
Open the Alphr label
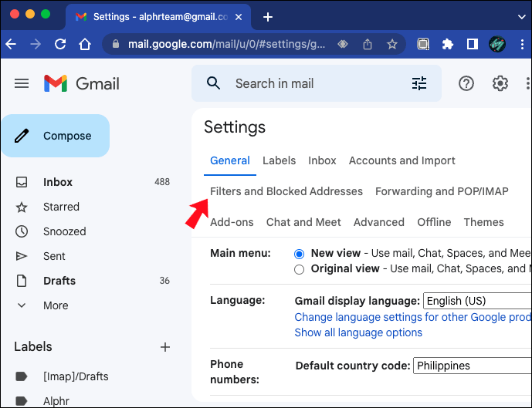click(56, 401)
